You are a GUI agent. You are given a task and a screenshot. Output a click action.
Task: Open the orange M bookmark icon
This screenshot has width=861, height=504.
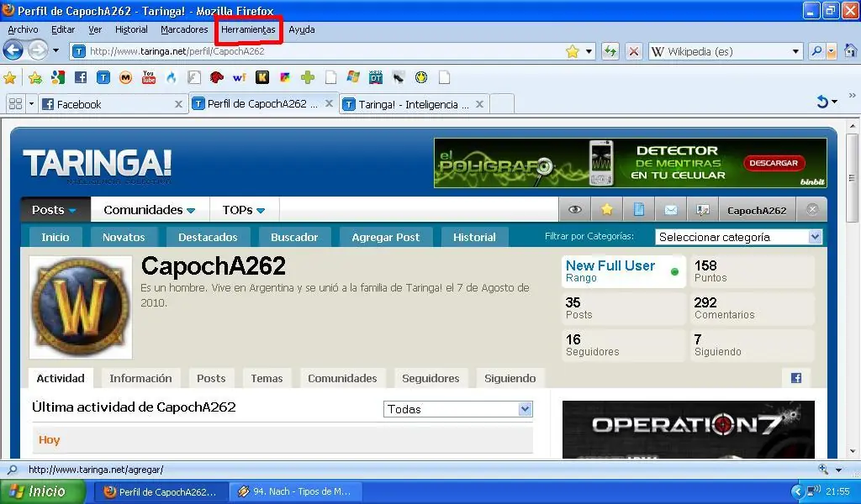click(x=126, y=77)
